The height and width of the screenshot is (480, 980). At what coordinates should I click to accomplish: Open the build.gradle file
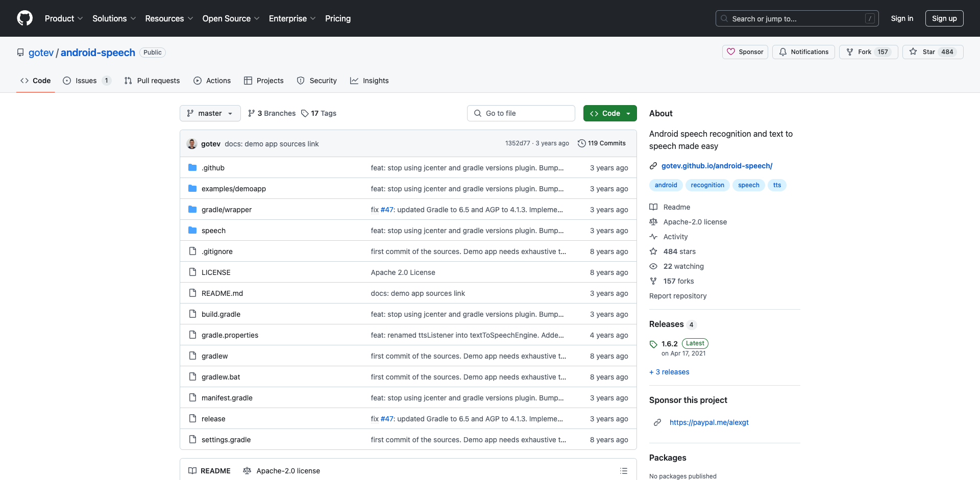[221, 314]
